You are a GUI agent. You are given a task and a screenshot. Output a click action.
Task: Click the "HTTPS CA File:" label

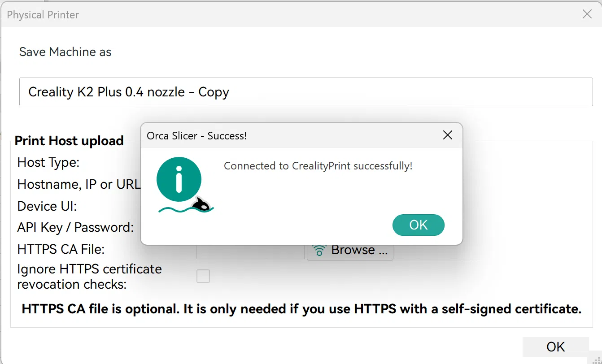click(61, 249)
